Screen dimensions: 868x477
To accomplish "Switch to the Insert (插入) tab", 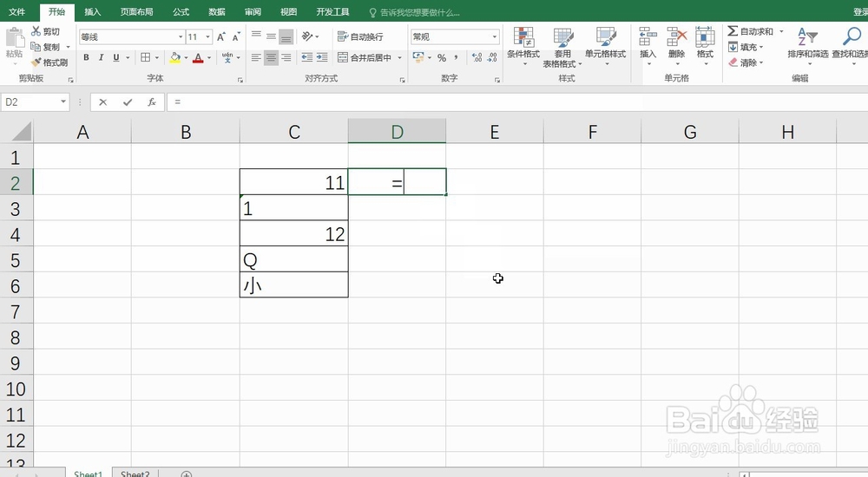I will (93, 11).
